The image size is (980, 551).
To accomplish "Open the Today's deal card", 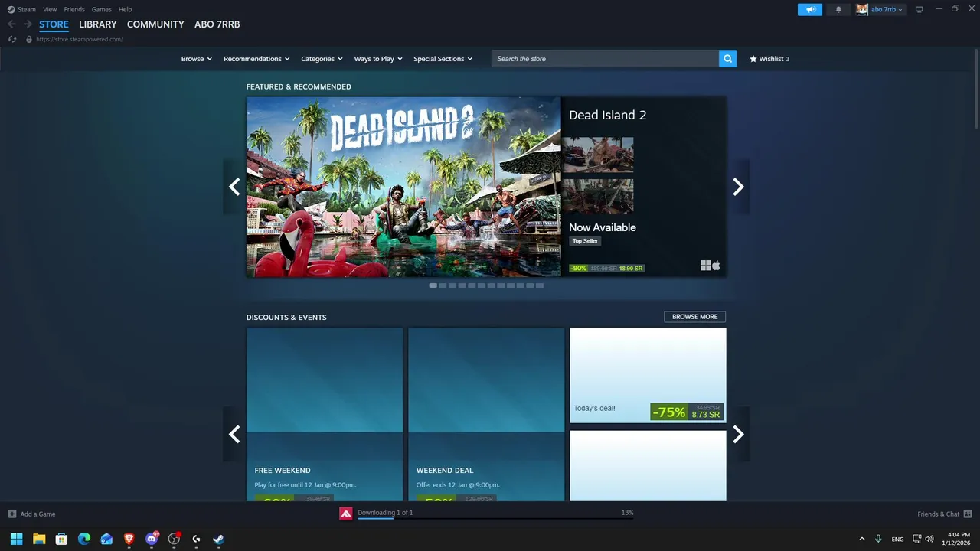I will pyautogui.click(x=648, y=375).
